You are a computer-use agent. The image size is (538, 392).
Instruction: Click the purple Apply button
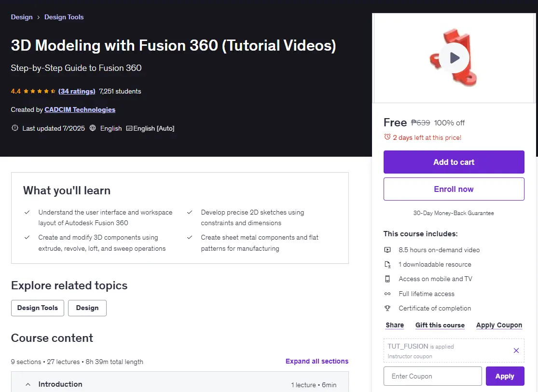pos(505,376)
